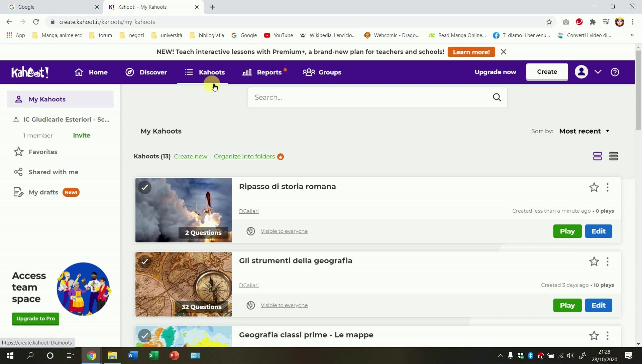Click the Create new link
The height and width of the screenshot is (364, 642).
coord(191,157)
